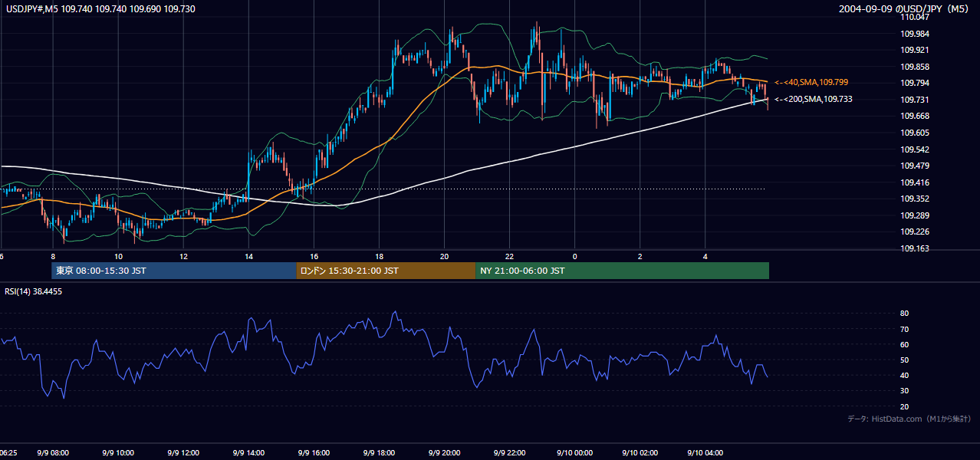Click the 9/9 18:00 time label

click(379, 453)
